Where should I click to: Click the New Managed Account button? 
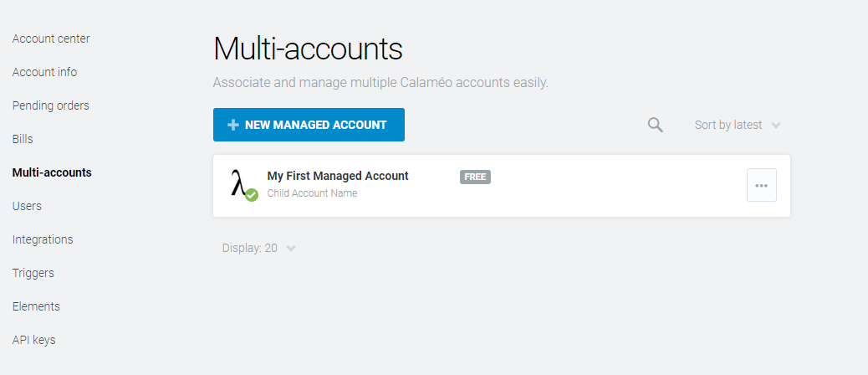[x=309, y=125]
